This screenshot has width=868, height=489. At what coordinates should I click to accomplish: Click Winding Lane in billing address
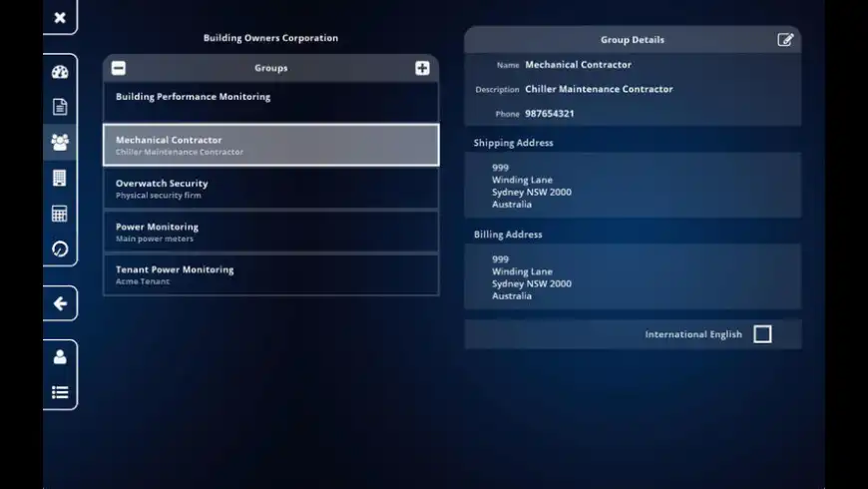pyautogui.click(x=522, y=271)
